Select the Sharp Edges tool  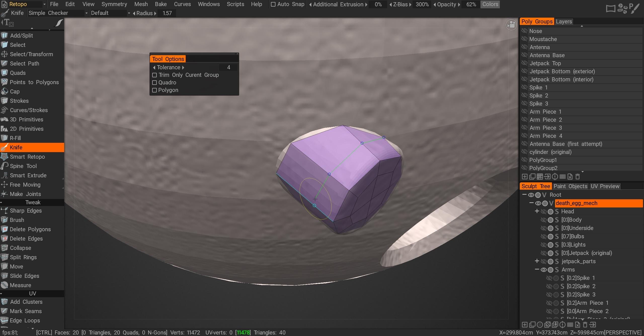click(x=25, y=211)
